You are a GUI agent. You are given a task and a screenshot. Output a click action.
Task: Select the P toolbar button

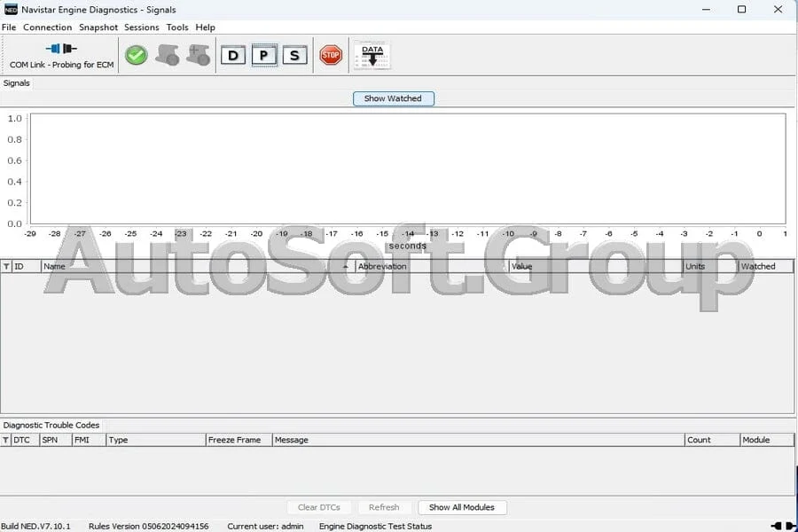coord(264,55)
